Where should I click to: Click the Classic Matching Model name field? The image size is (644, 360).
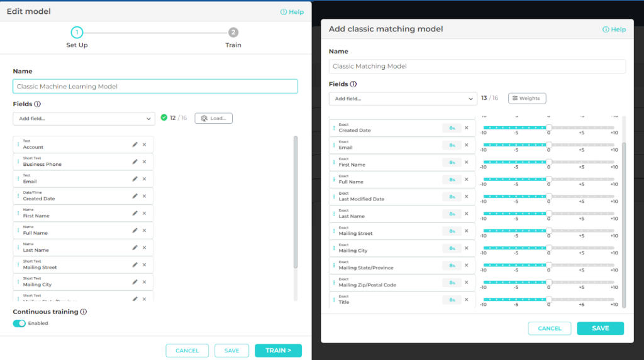[477, 66]
